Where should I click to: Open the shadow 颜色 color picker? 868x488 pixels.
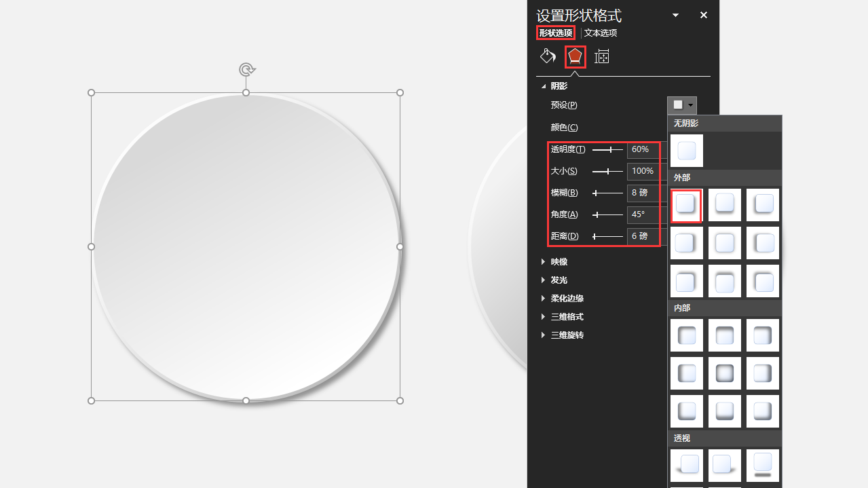pyautogui.click(x=563, y=127)
